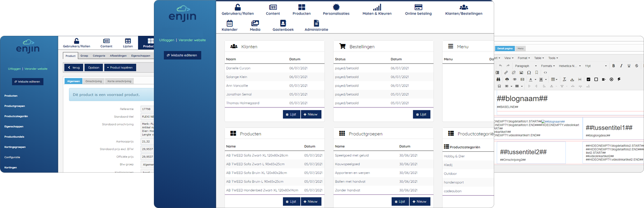
Task: Open Klanten/Bestellingen section
Action: tap(463, 10)
